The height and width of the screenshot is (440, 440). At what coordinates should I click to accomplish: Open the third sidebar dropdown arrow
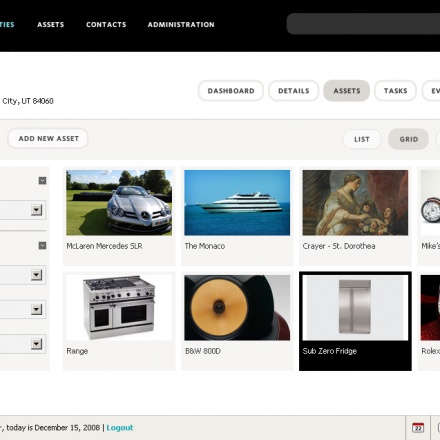click(x=36, y=309)
